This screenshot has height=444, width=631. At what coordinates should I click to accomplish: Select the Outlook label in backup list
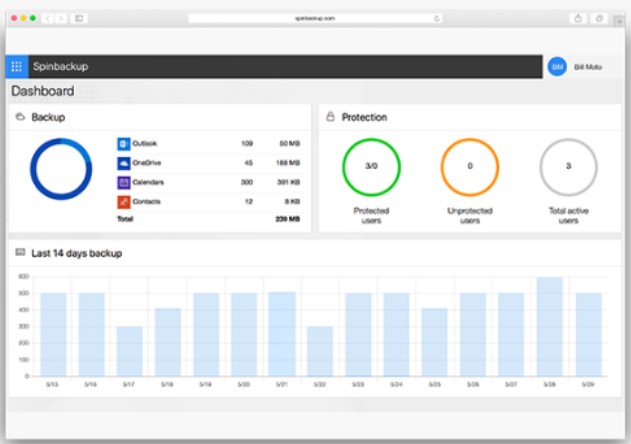click(144, 143)
